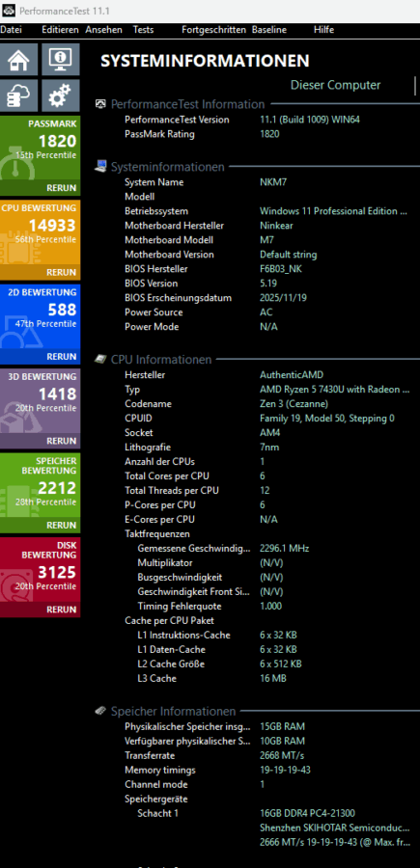Click the Typ value AMD Ryzen 5 7430U

pos(335,390)
